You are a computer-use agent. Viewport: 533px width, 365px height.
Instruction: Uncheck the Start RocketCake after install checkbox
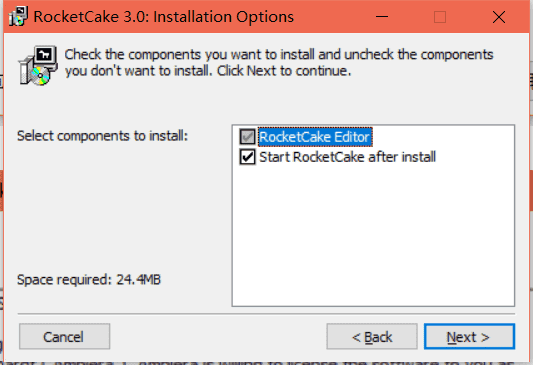point(247,157)
